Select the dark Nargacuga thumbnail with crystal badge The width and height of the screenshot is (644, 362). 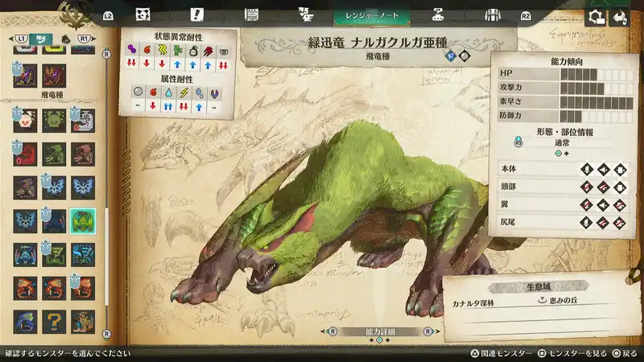tap(54, 221)
